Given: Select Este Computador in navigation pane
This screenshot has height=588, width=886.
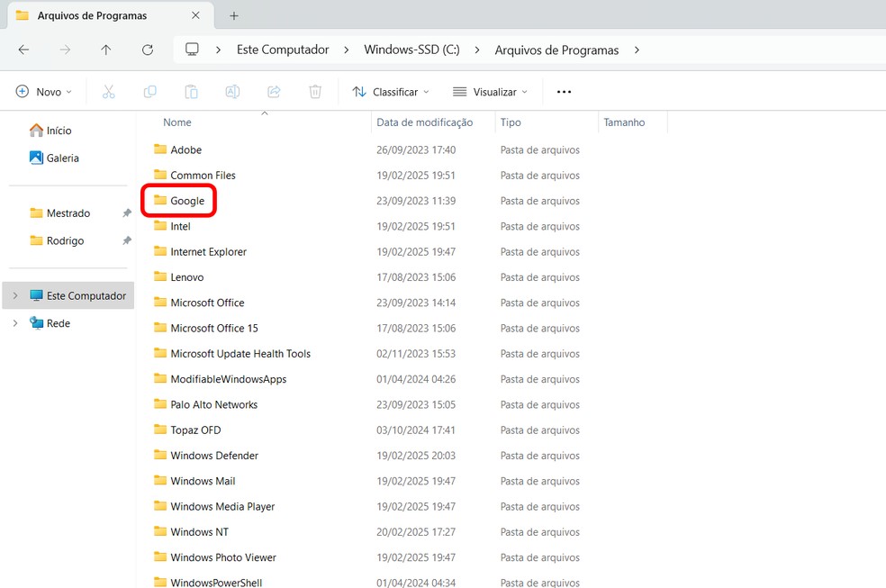Looking at the screenshot, I should [x=68, y=295].
